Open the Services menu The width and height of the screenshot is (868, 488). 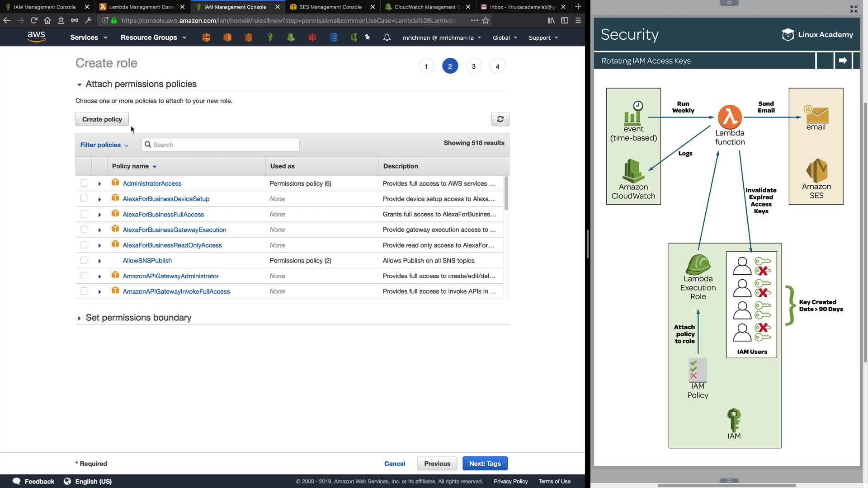[89, 38]
